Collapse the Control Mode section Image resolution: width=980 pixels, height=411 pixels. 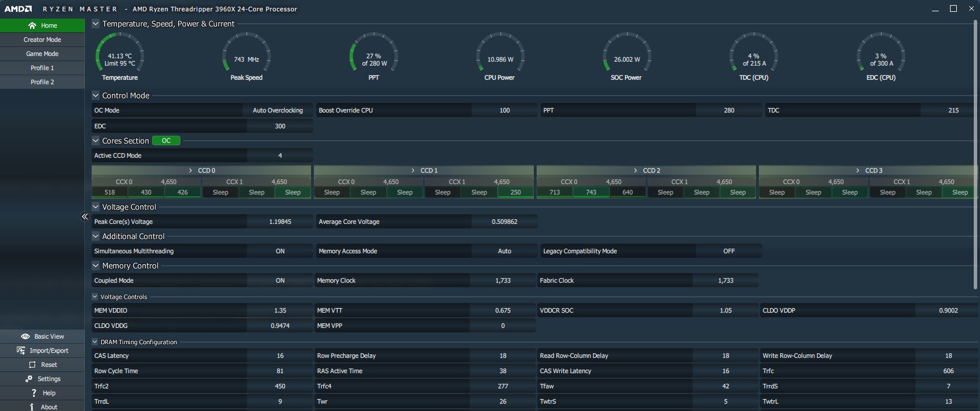[96, 96]
